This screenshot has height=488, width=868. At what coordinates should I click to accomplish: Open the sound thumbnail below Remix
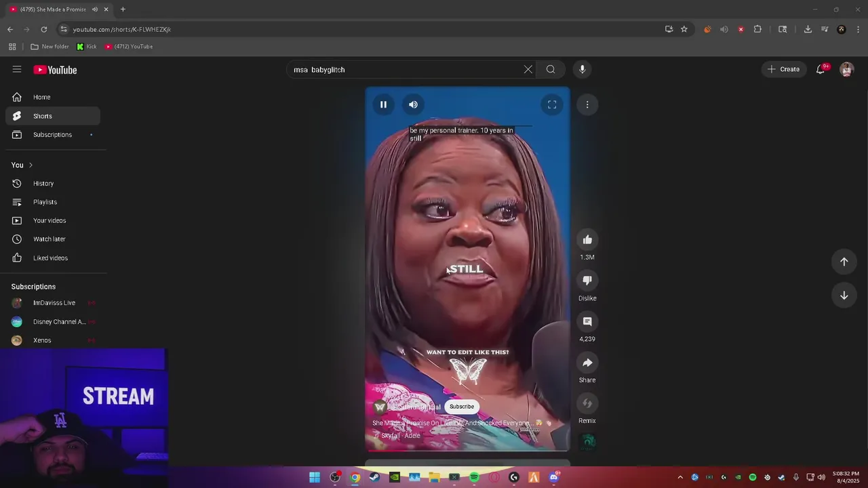point(589,442)
